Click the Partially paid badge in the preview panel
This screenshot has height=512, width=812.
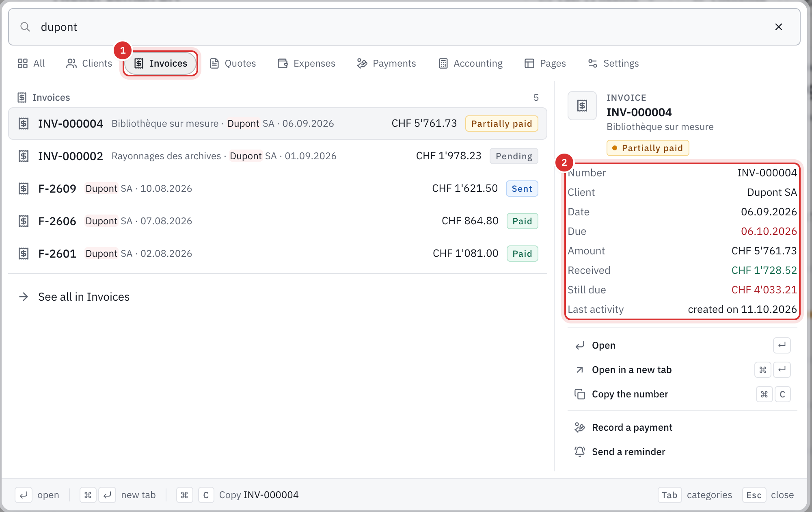(648, 148)
